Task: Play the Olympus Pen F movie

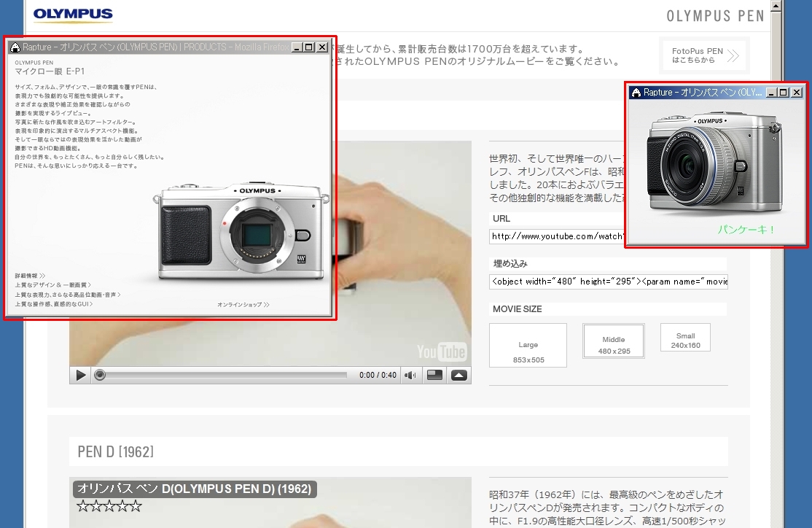Action: [x=81, y=375]
